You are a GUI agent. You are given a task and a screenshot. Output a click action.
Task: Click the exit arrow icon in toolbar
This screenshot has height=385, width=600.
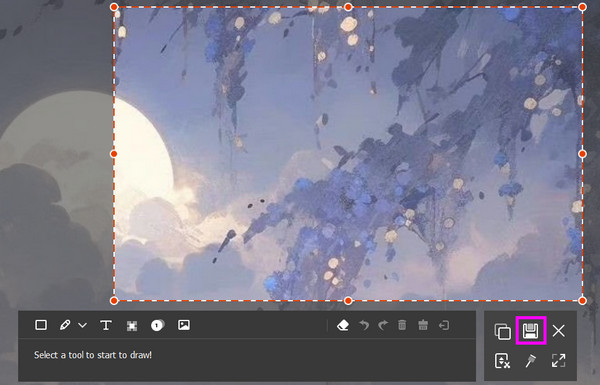coord(444,325)
